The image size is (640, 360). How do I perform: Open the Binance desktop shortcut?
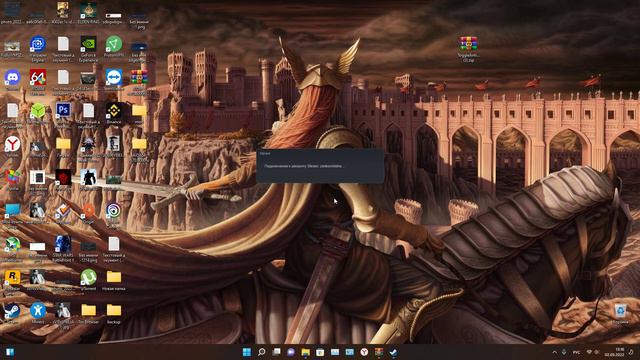pos(113,111)
